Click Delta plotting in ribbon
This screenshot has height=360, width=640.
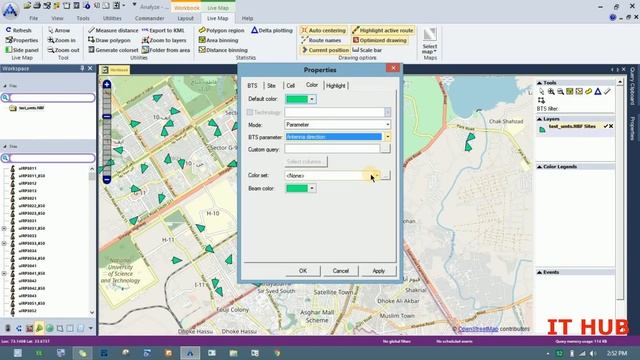pos(272,30)
